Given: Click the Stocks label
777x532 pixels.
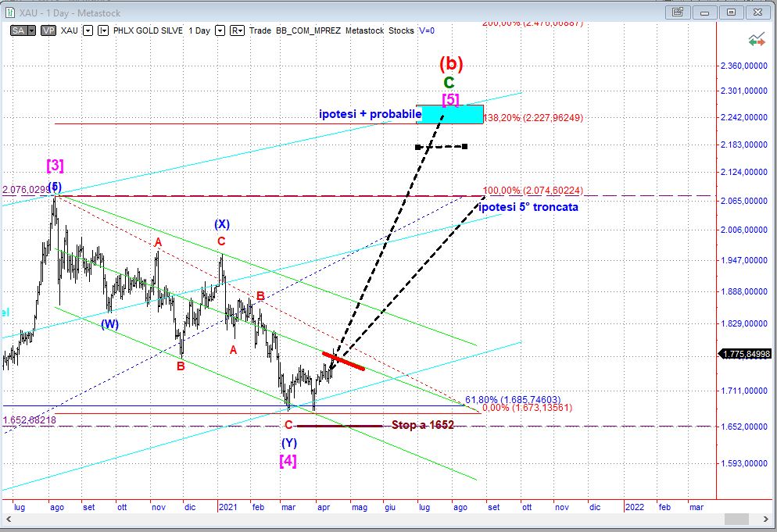Looking at the screenshot, I should 401,30.
